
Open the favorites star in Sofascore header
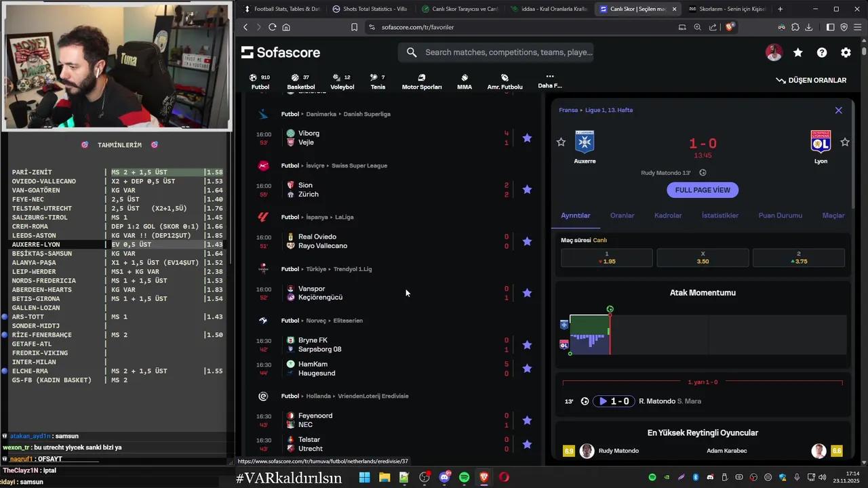[798, 52]
